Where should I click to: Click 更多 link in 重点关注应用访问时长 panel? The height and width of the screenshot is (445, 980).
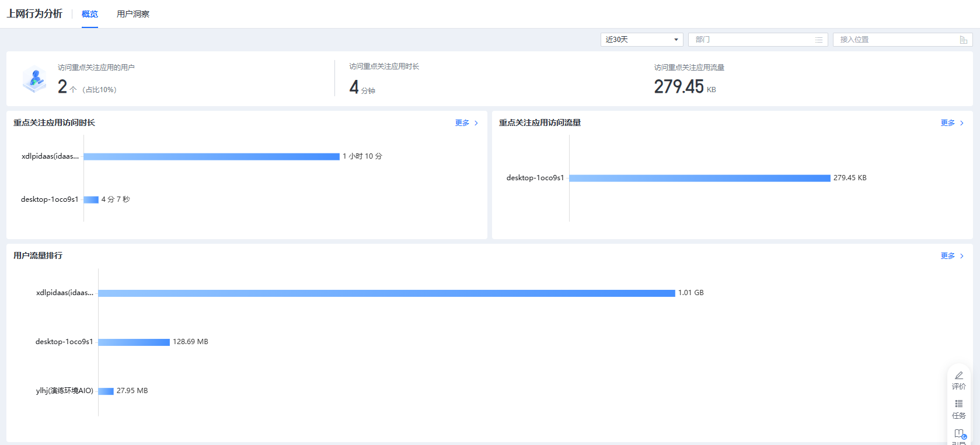click(x=462, y=123)
